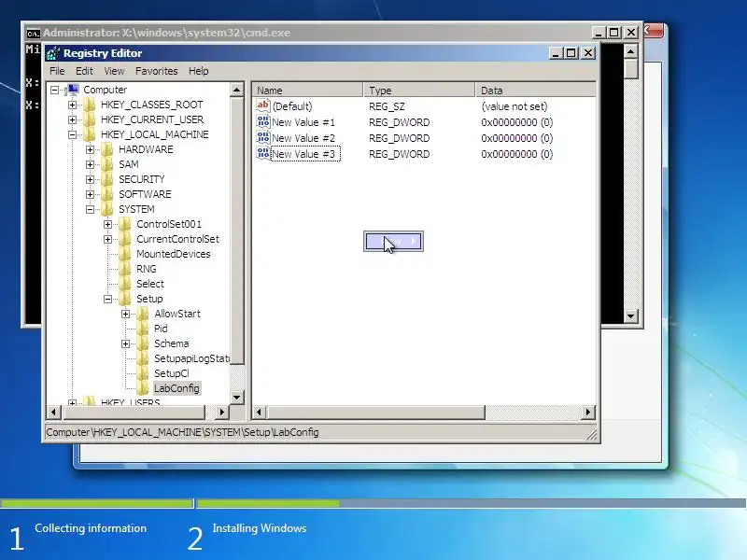Click the SAM folder icon
The image size is (747, 560).
point(107,164)
